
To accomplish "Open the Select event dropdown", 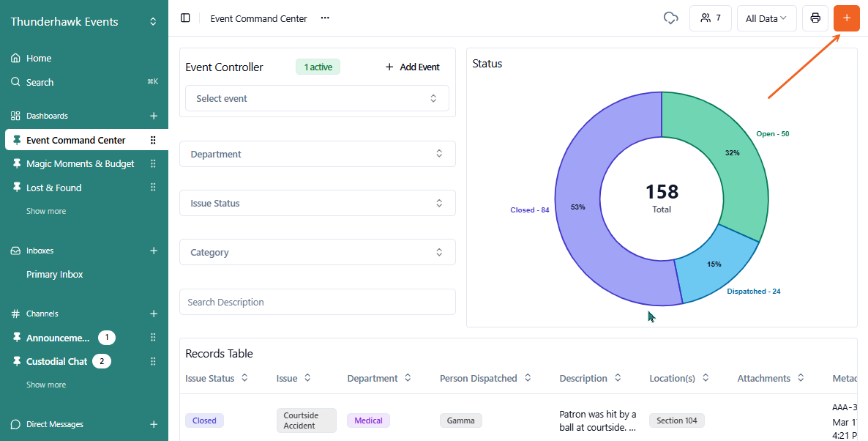I will click(317, 98).
